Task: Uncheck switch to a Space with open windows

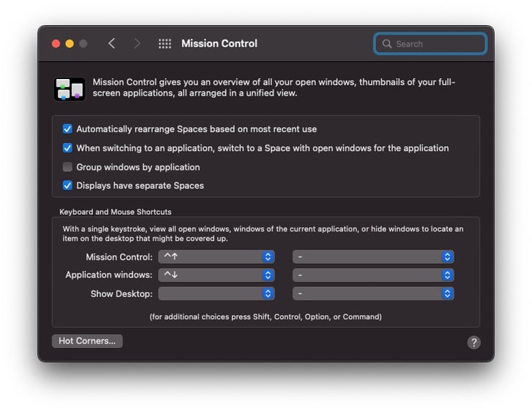Action: coord(68,148)
